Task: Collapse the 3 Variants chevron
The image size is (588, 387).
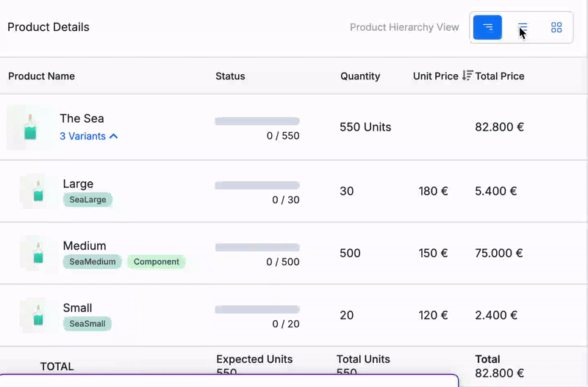Action: pos(114,137)
